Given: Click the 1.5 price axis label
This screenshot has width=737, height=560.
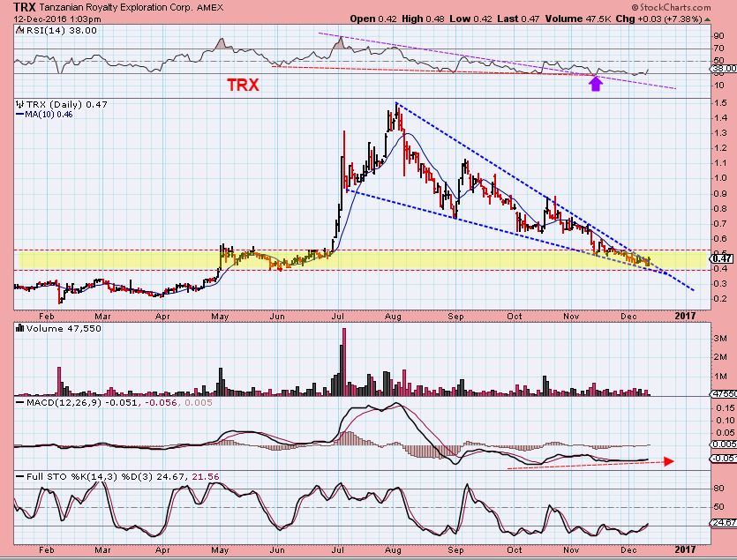Looking at the screenshot, I should [x=719, y=103].
